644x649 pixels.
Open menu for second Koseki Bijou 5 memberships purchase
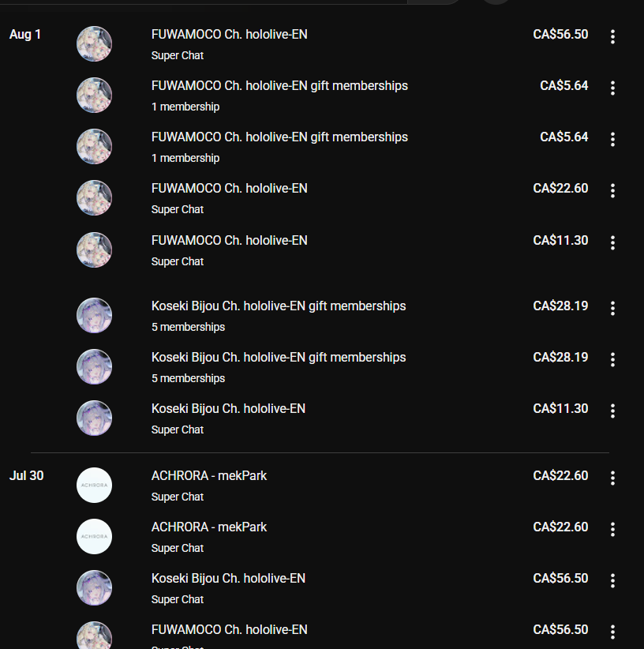point(612,359)
